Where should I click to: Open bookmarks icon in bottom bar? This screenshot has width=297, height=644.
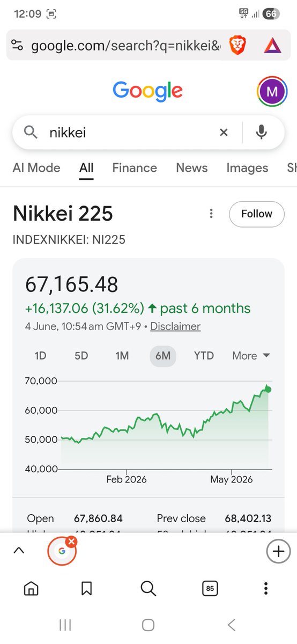(x=87, y=589)
